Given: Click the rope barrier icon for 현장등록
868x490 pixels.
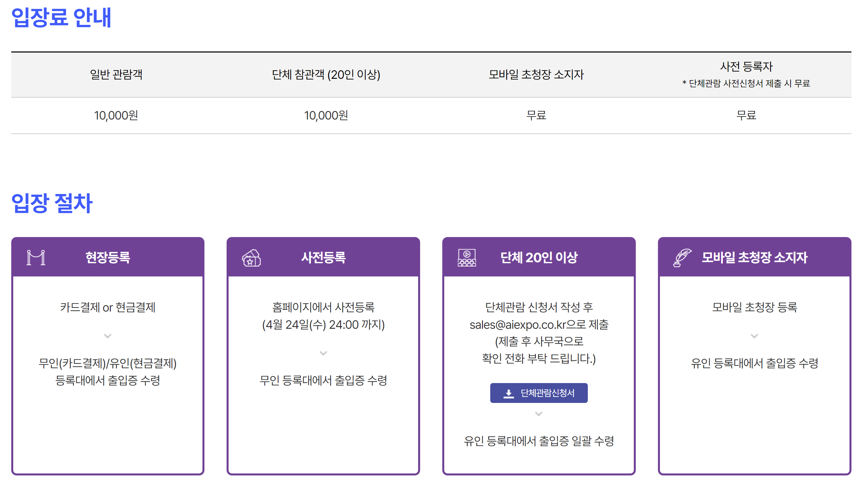Looking at the screenshot, I should (x=36, y=258).
